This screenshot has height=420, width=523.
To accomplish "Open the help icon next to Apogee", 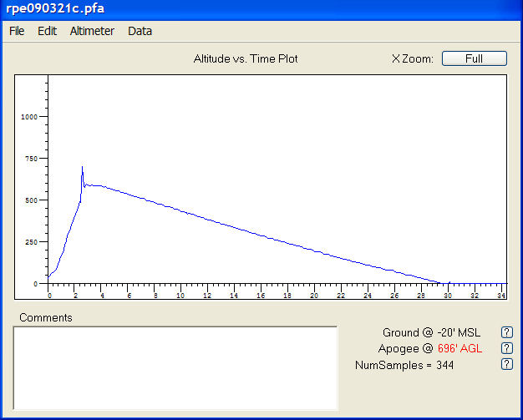I will click(506, 348).
